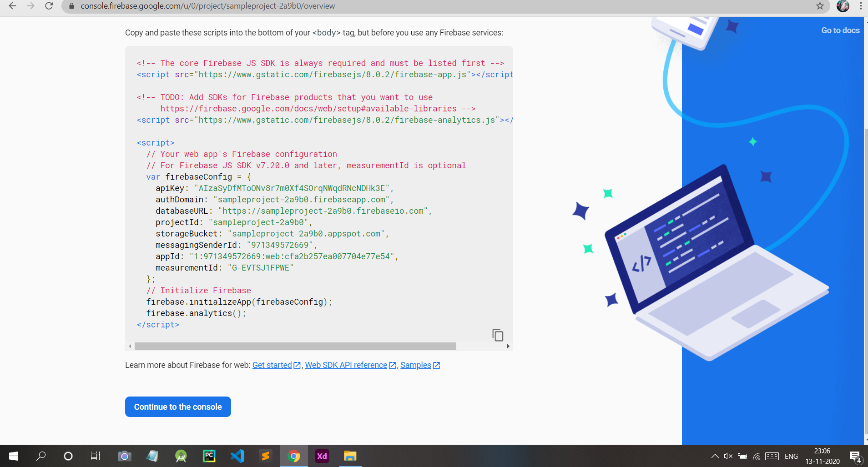Click Go to docs link
Viewport: 868px width, 467px height.
tap(840, 30)
